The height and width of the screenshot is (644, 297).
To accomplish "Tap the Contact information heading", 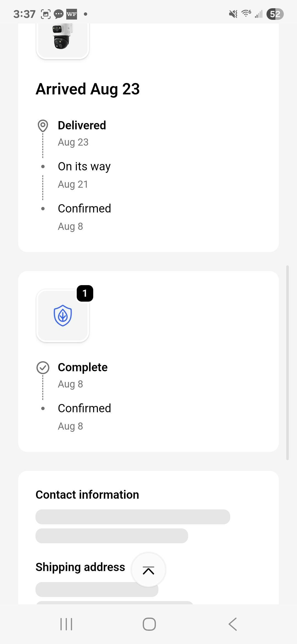I will point(87,495).
